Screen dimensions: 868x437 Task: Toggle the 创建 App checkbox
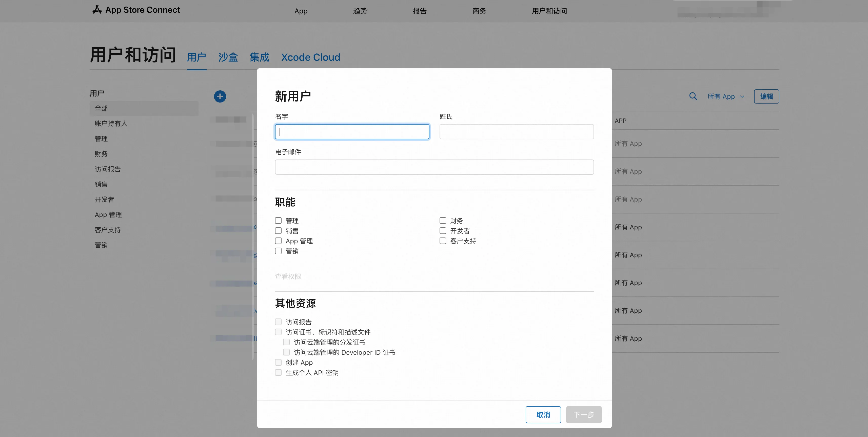click(278, 362)
